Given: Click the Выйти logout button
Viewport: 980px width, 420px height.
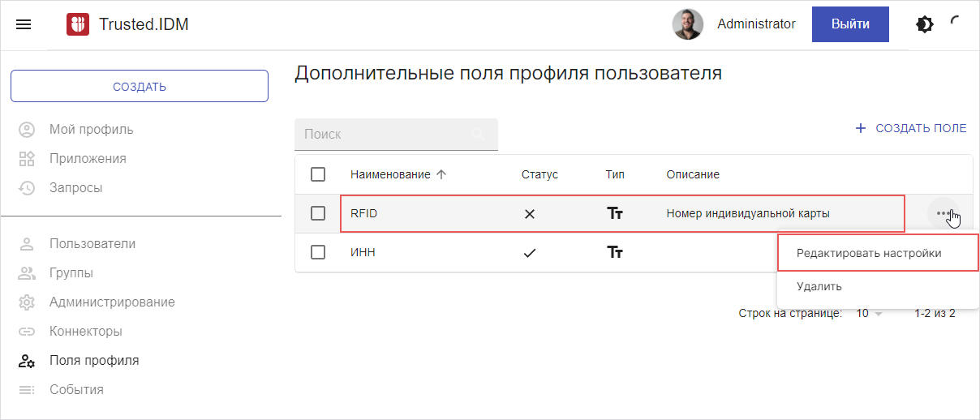Looking at the screenshot, I should 850,24.
